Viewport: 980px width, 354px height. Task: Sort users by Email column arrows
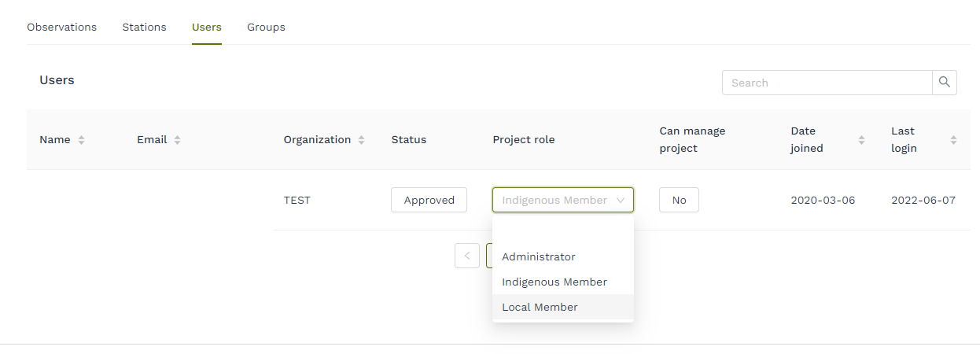click(177, 140)
